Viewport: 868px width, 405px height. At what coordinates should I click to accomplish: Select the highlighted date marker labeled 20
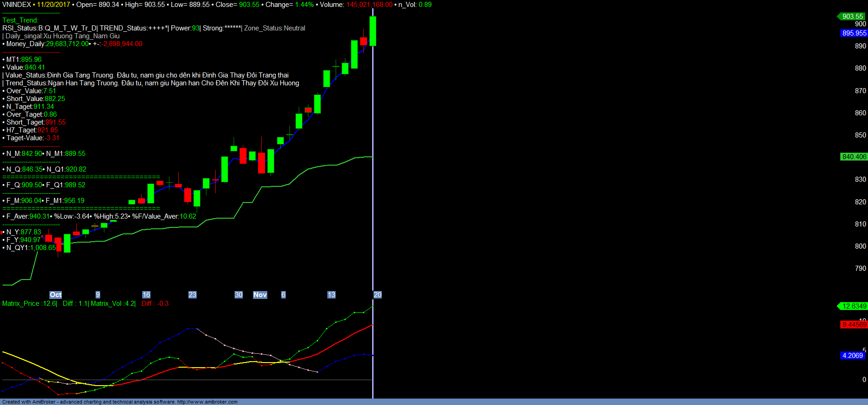[377, 295]
